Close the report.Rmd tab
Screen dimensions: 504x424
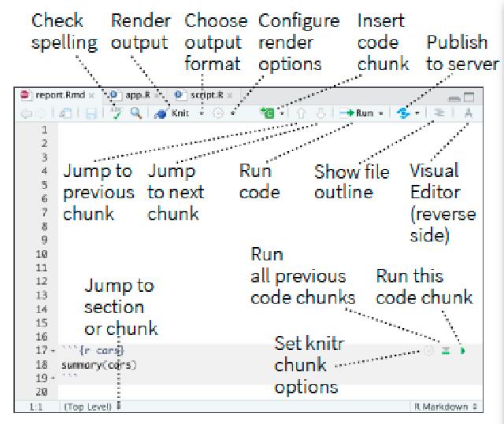(91, 96)
